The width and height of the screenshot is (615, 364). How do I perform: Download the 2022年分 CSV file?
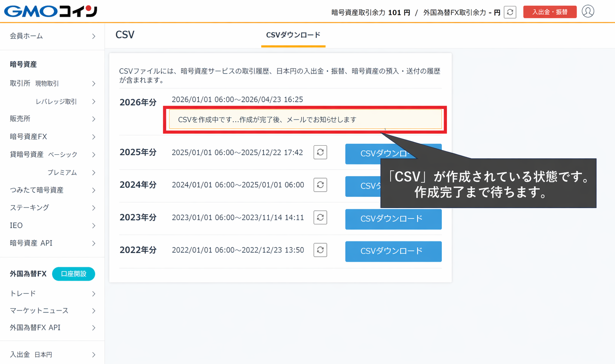point(394,251)
